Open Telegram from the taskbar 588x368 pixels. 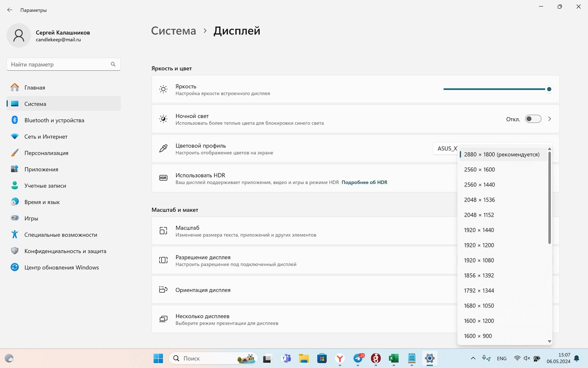coord(358,359)
